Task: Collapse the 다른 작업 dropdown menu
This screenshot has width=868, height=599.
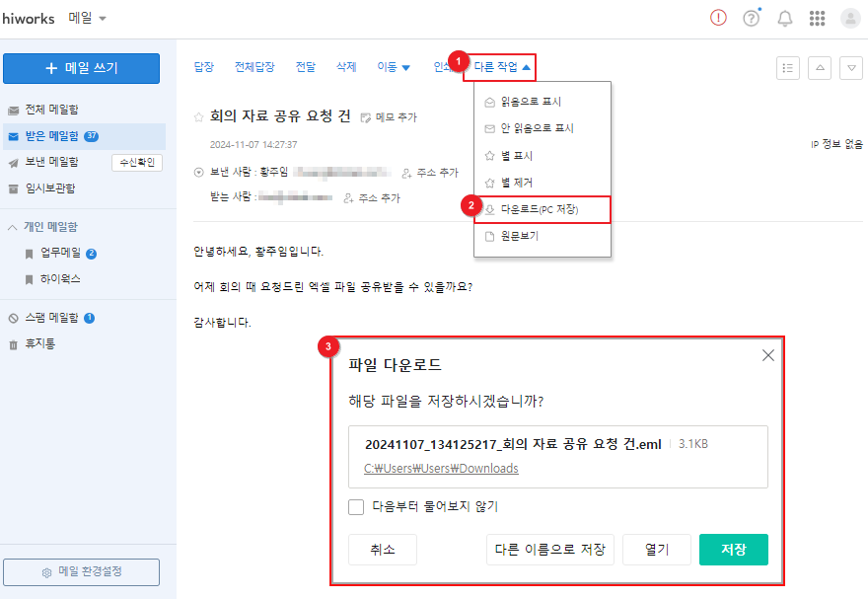Action: [502, 67]
